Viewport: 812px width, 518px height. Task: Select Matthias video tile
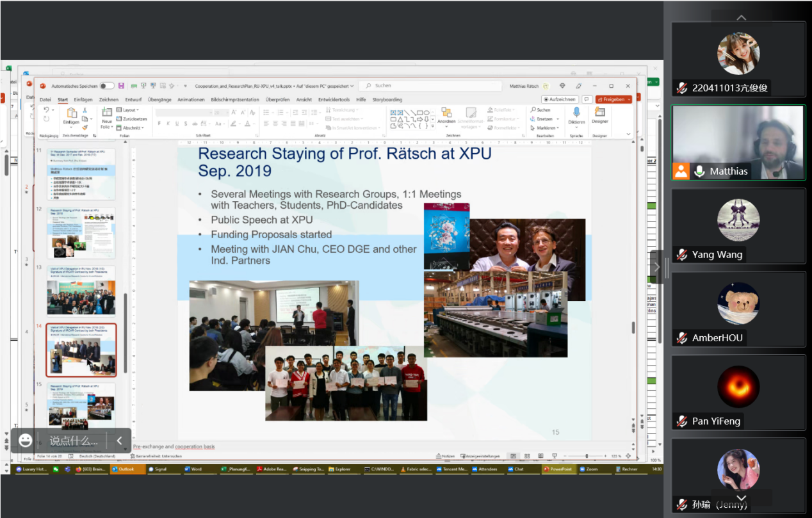(x=738, y=143)
